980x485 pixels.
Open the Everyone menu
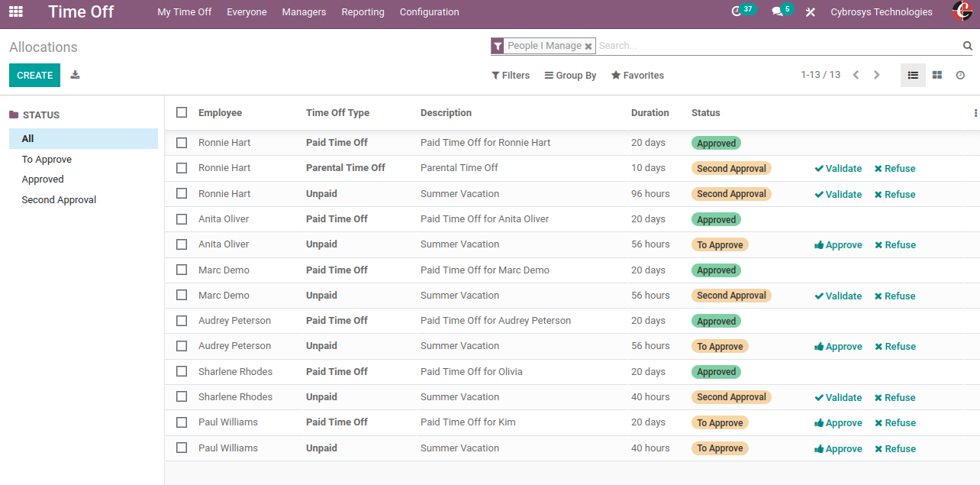tap(247, 12)
